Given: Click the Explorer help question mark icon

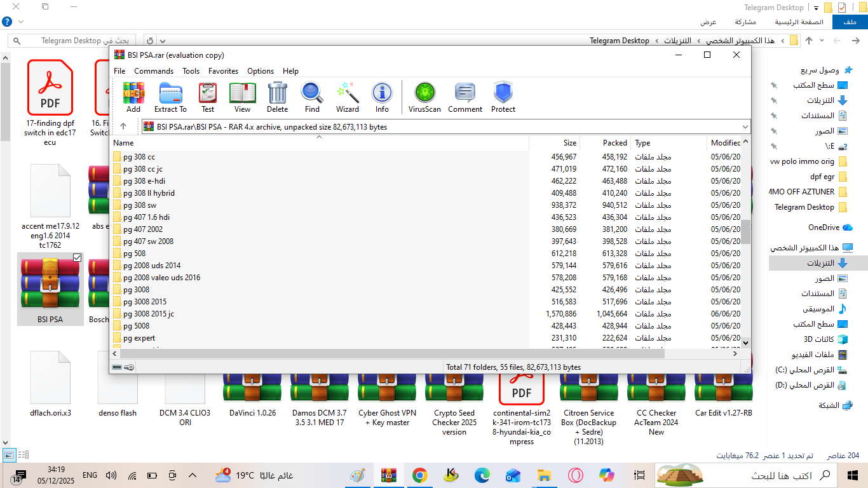Looking at the screenshot, I should click(7, 22).
